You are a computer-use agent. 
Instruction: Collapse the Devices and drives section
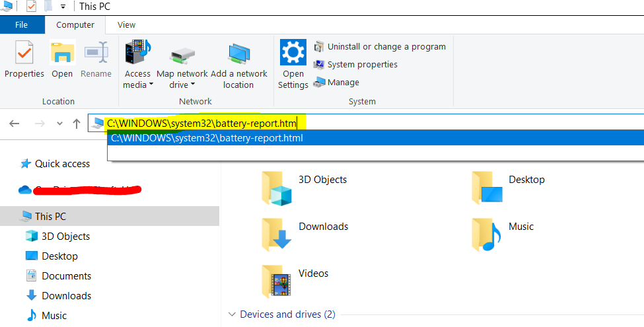tap(232, 314)
